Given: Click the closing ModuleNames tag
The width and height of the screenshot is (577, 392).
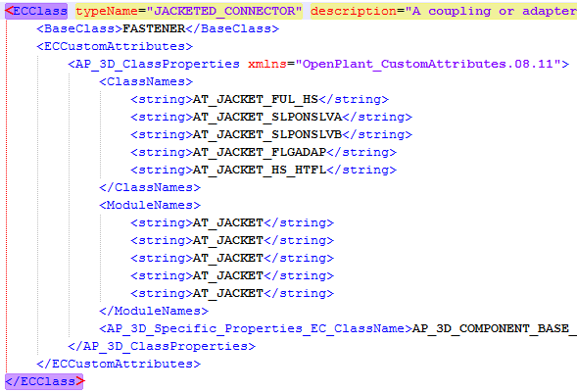Looking at the screenshot, I should [x=154, y=311].
